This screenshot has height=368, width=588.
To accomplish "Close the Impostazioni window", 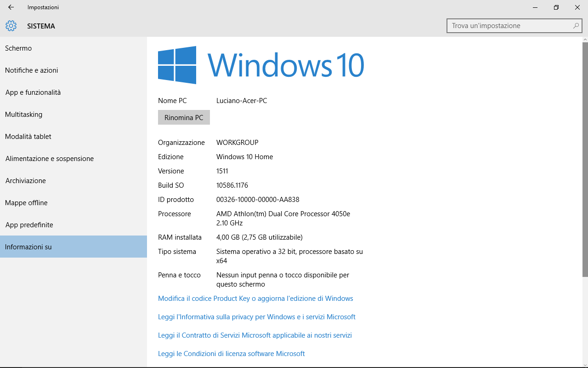I will point(577,7).
